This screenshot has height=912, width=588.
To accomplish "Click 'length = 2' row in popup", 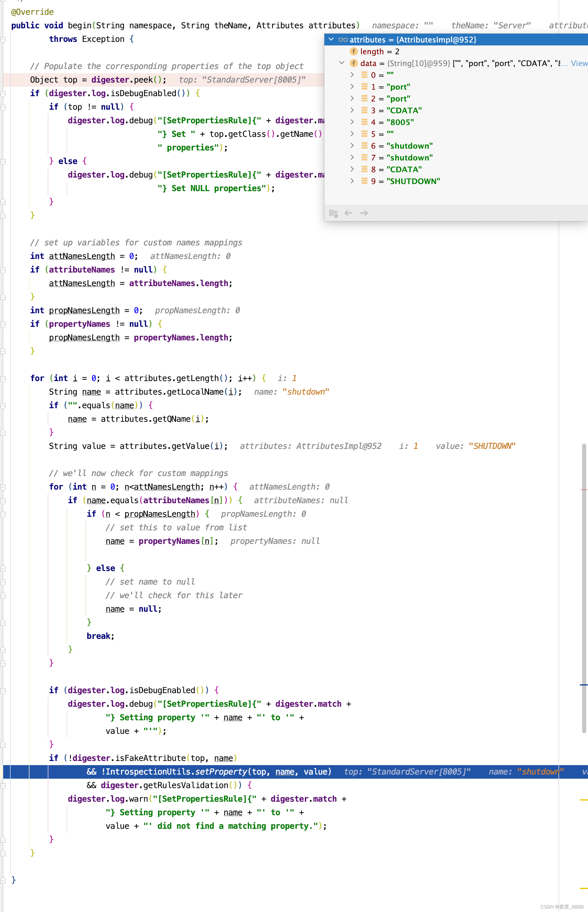I will pos(380,52).
